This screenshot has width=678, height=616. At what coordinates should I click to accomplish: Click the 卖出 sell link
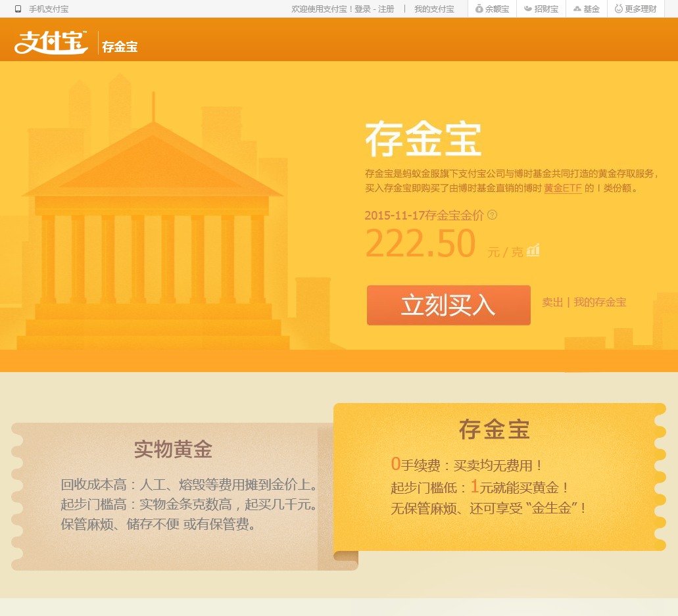coord(552,302)
